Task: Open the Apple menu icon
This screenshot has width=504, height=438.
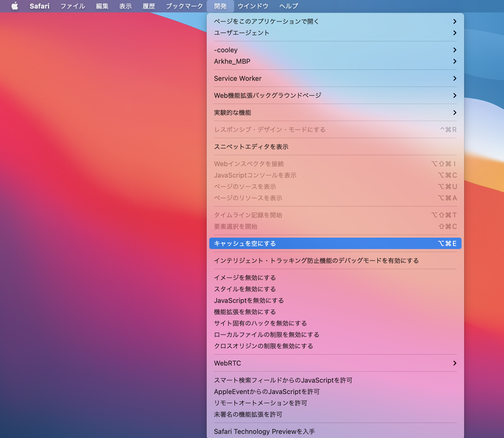Action: coord(14,6)
